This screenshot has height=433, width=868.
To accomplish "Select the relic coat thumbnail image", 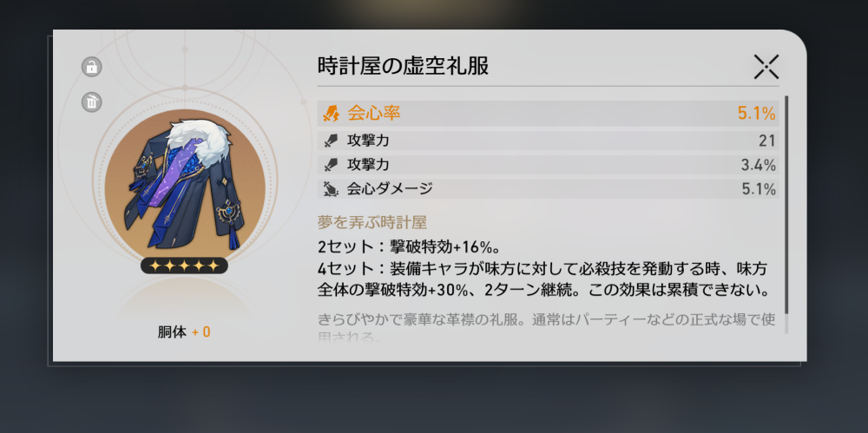I will click(185, 186).
